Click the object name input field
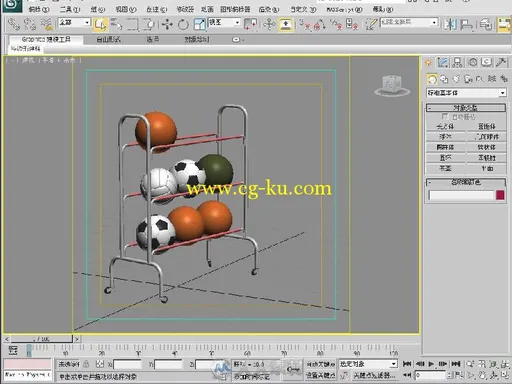512x384 pixels. pyautogui.click(x=461, y=195)
